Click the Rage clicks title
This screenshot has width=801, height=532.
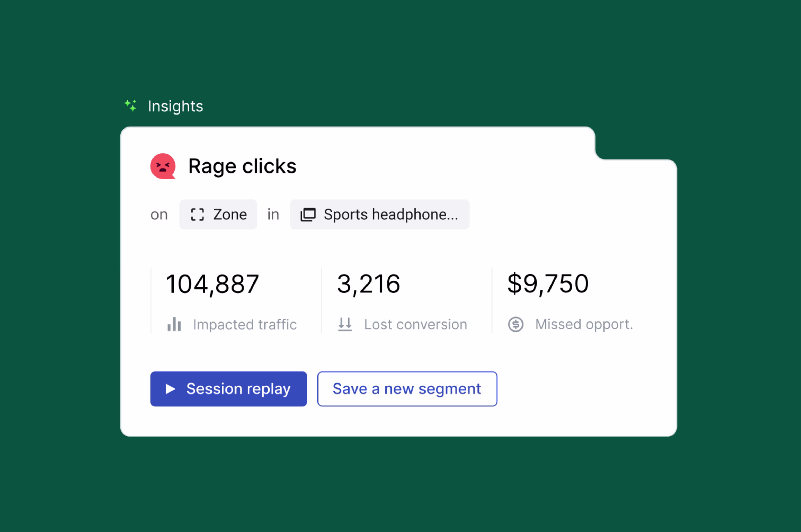click(242, 166)
